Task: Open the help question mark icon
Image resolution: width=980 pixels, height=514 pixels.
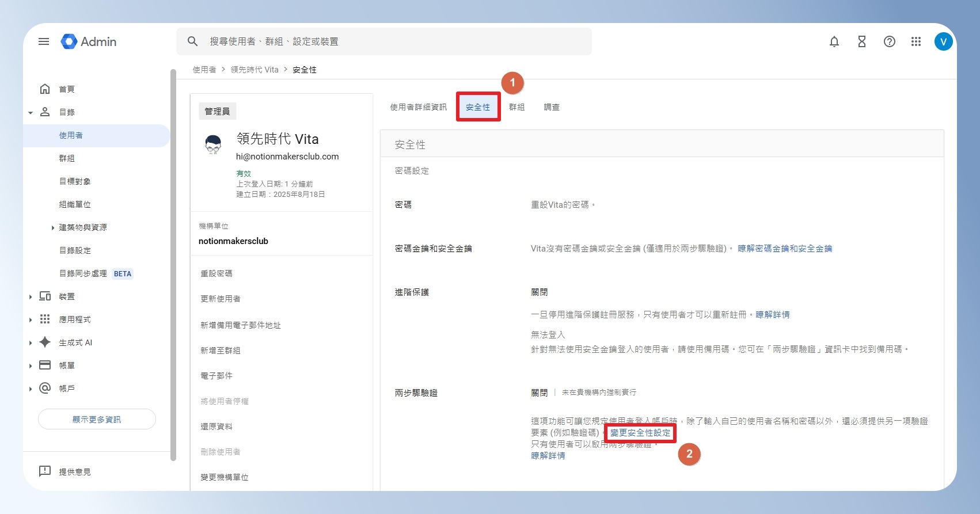Action: (890, 41)
